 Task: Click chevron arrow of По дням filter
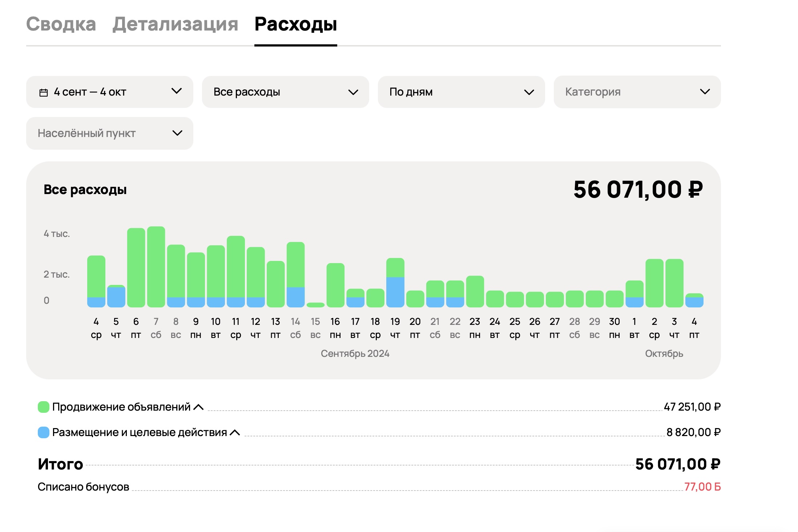(529, 92)
